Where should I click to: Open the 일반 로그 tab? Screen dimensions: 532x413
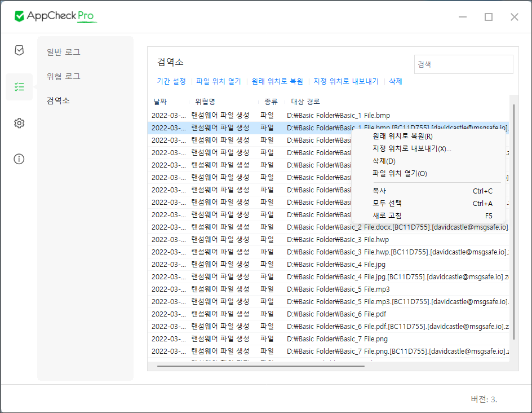(63, 52)
